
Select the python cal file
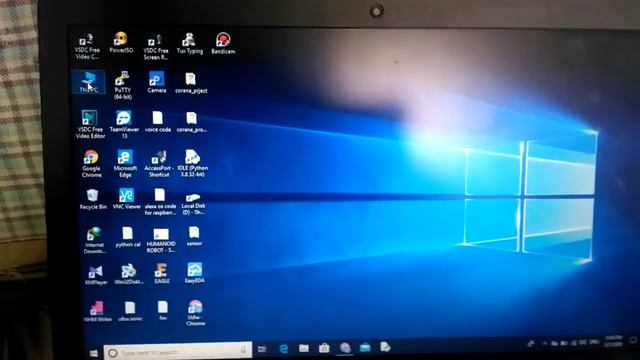tap(128, 237)
